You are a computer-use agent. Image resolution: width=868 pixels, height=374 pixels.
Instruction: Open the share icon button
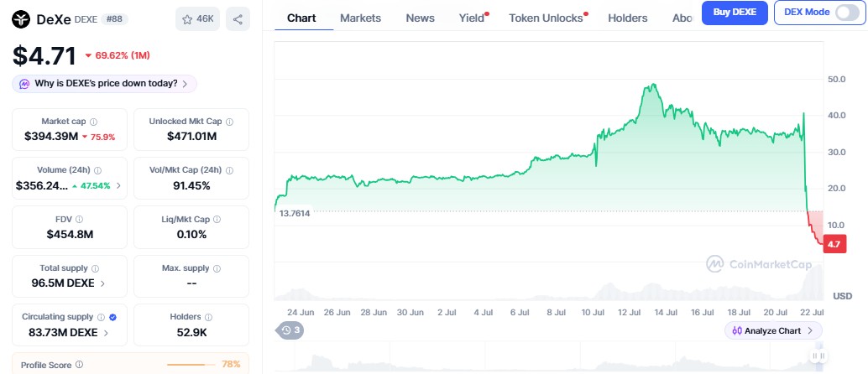click(x=238, y=18)
